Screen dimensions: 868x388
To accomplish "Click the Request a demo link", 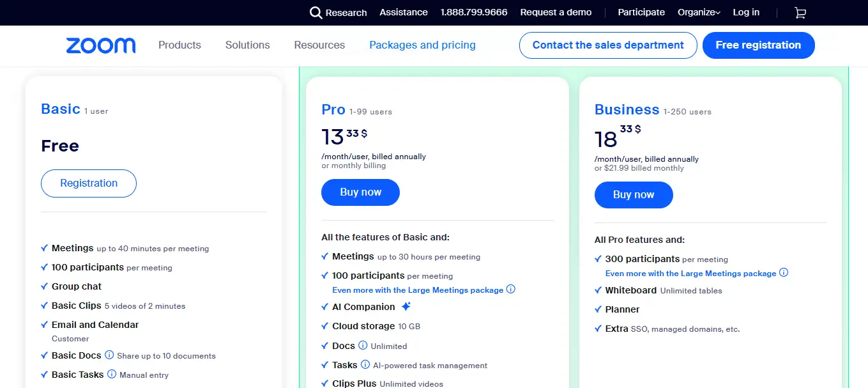I will pyautogui.click(x=556, y=13).
